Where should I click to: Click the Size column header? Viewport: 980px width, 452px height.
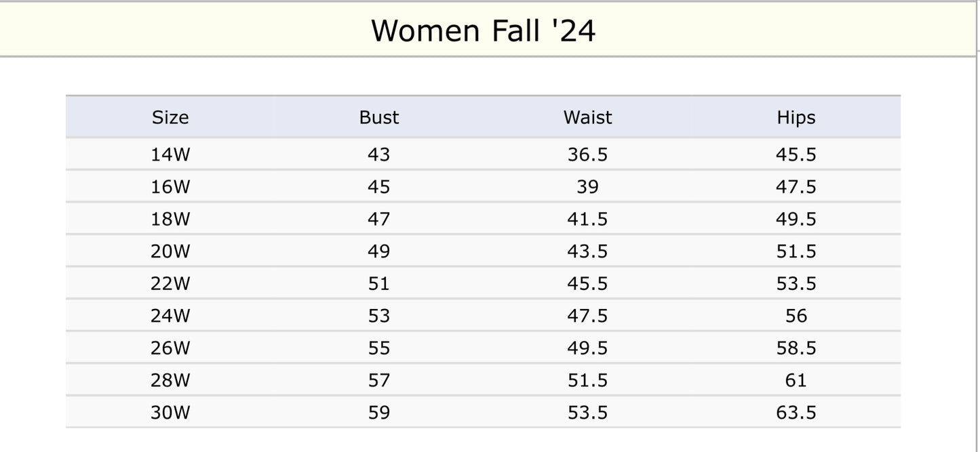point(170,117)
